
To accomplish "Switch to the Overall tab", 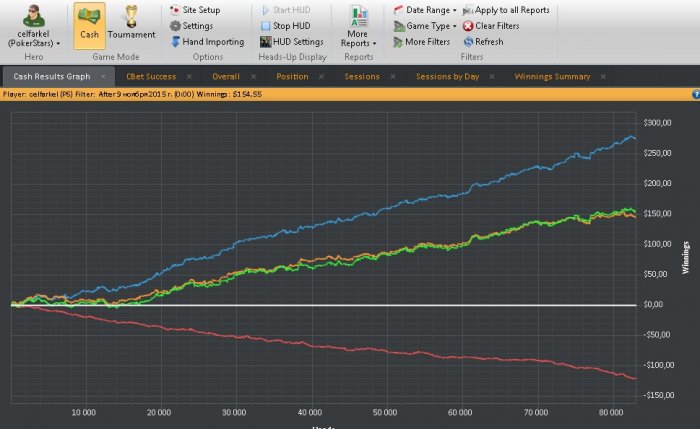I will pyautogui.click(x=226, y=77).
